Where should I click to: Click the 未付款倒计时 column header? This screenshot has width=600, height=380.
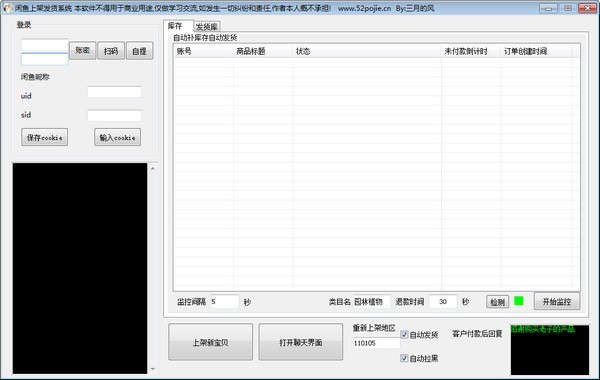(x=471, y=51)
